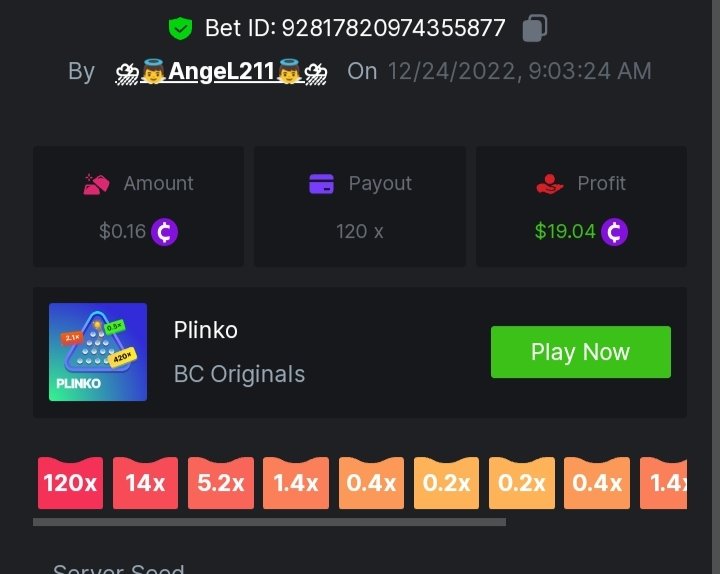Click the currency coin next to $0.16
The width and height of the screenshot is (720, 574).
point(164,232)
